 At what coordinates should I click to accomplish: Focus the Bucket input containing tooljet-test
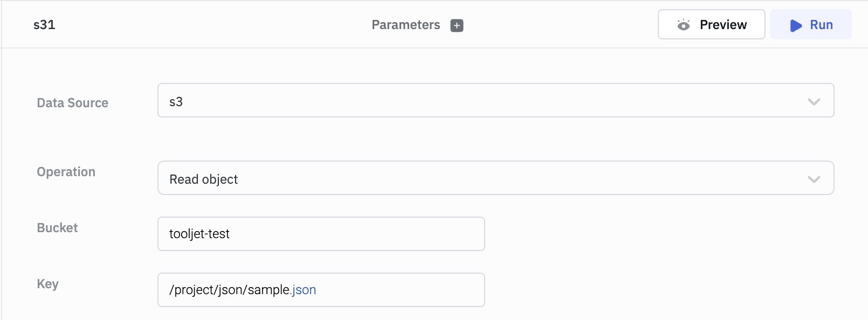[321, 234]
